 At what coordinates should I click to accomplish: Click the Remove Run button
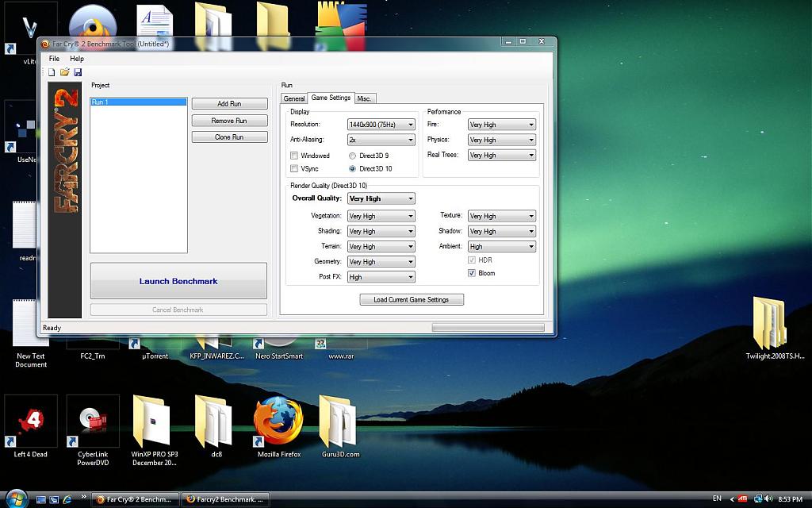tap(229, 121)
